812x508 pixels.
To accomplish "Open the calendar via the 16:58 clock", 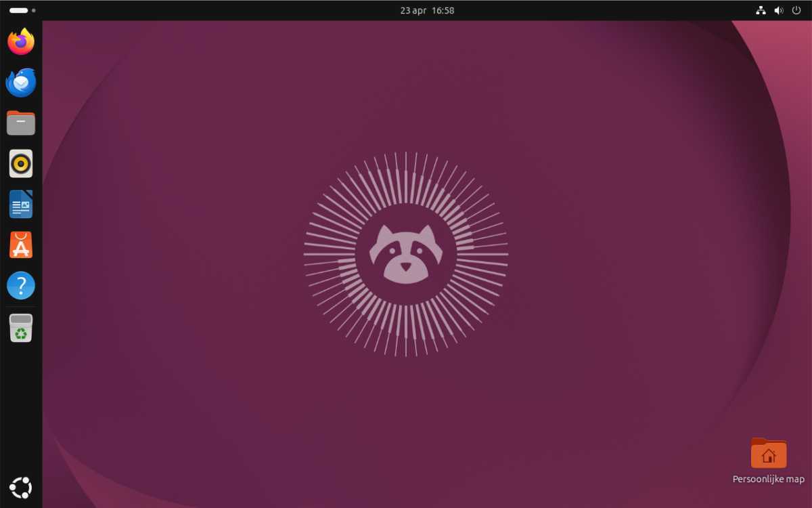I will tap(443, 10).
